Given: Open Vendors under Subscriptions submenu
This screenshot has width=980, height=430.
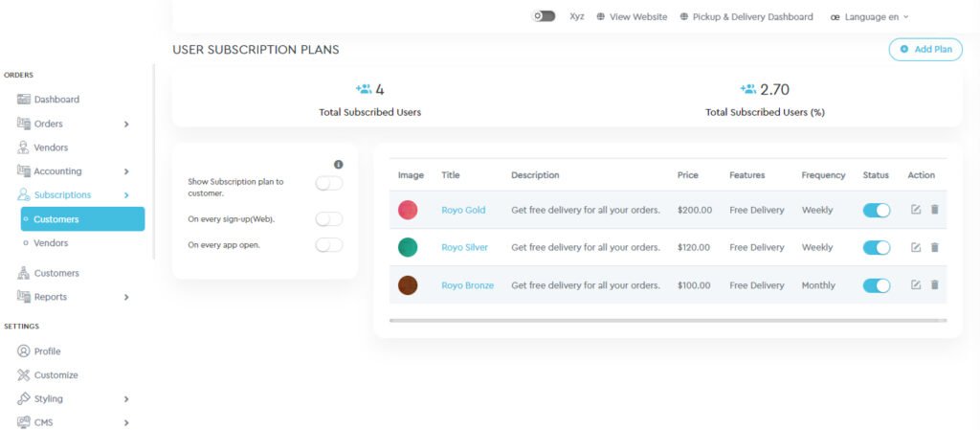Looking at the screenshot, I should (51, 243).
